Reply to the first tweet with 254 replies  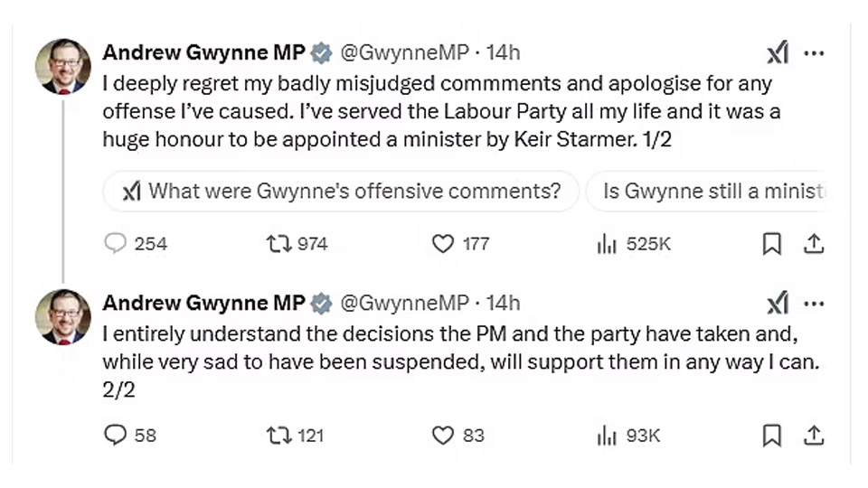coord(116,243)
